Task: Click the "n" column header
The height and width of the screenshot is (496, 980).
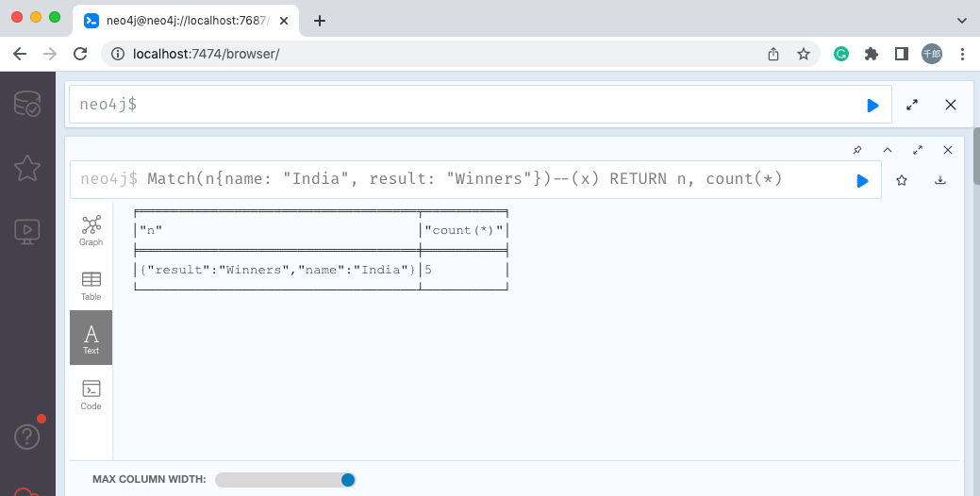Action: pyautogui.click(x=151, y=230)
